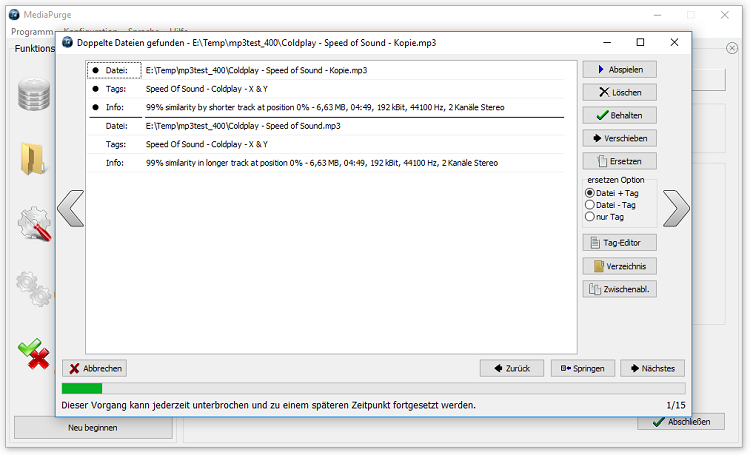Click the Ersetzen replace button
750x455 pixels.
[x=619, y=161]
